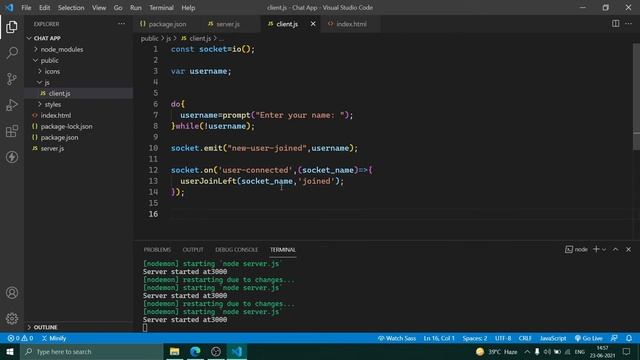This screenshot has width=640, height=360.
Task: Open Microsoft Edge from taskbar
Action: coord(195,351)
